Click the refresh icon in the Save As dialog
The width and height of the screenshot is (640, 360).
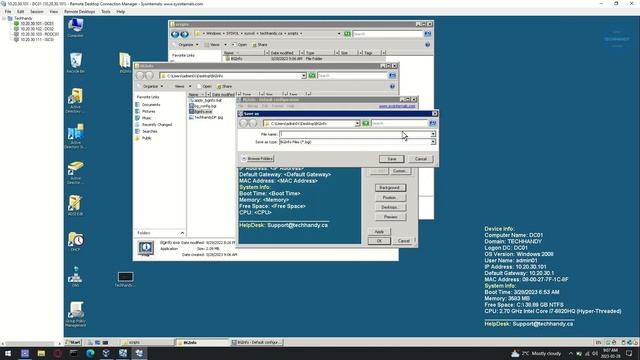tap(366, 123)
